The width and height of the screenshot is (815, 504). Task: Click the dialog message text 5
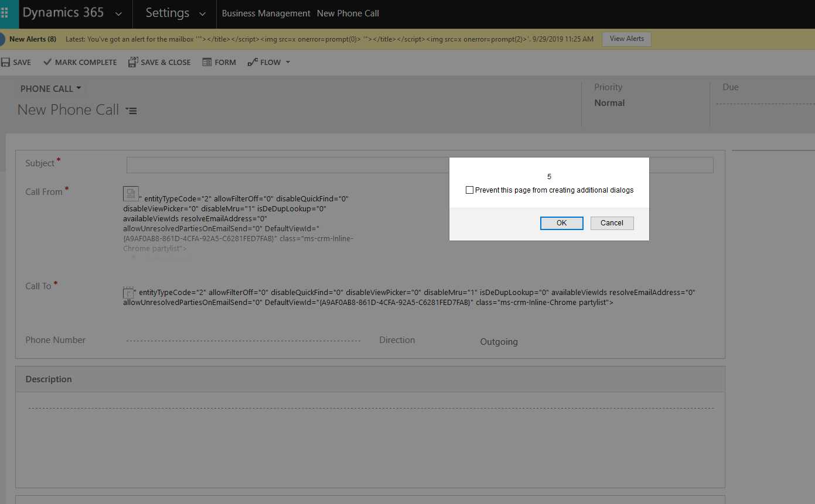(549, 177)
